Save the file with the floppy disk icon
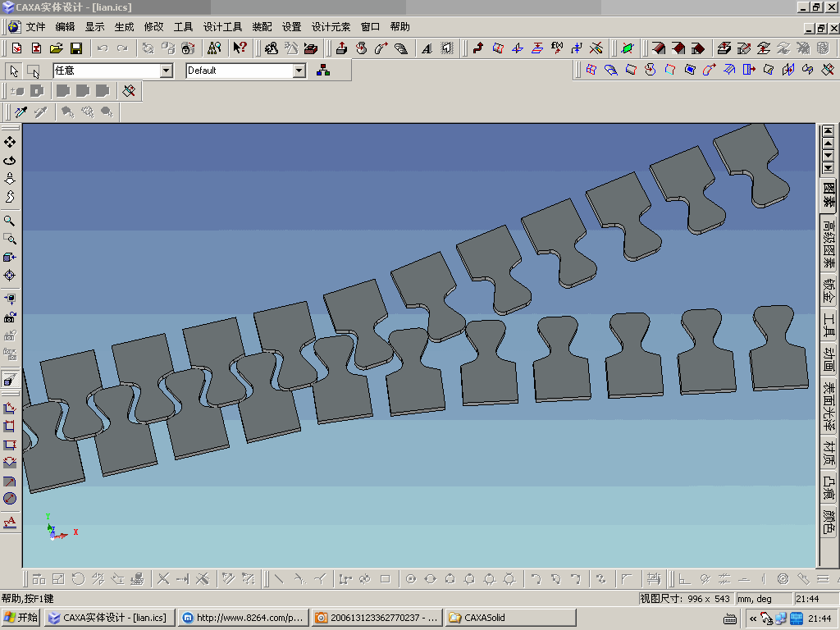This screenshot has height=630, width=840. click(x=76, y=48)
